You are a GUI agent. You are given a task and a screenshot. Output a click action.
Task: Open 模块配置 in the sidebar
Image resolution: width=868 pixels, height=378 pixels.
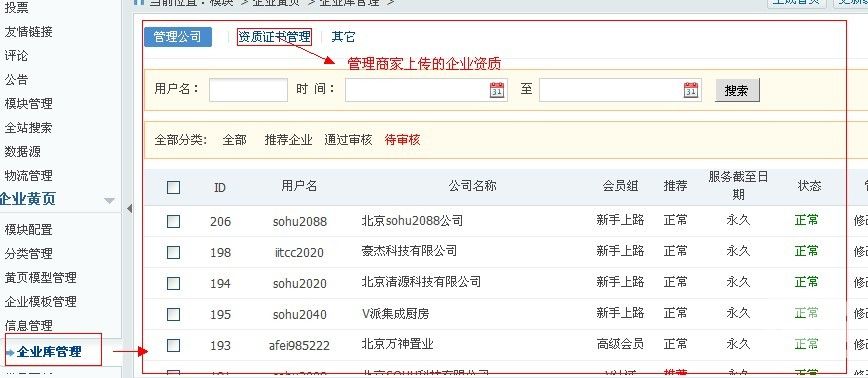click(x=28, y=230)
